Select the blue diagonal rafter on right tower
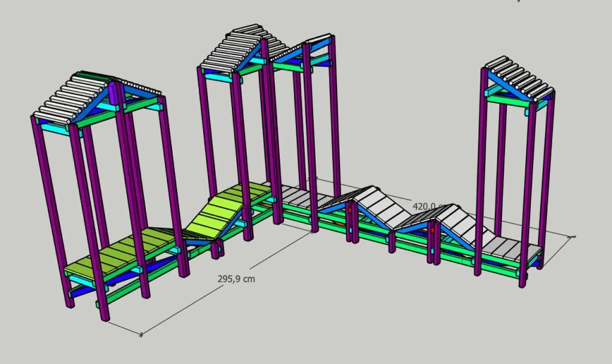Screen dimensions: 612x364 tap(507, 84)
